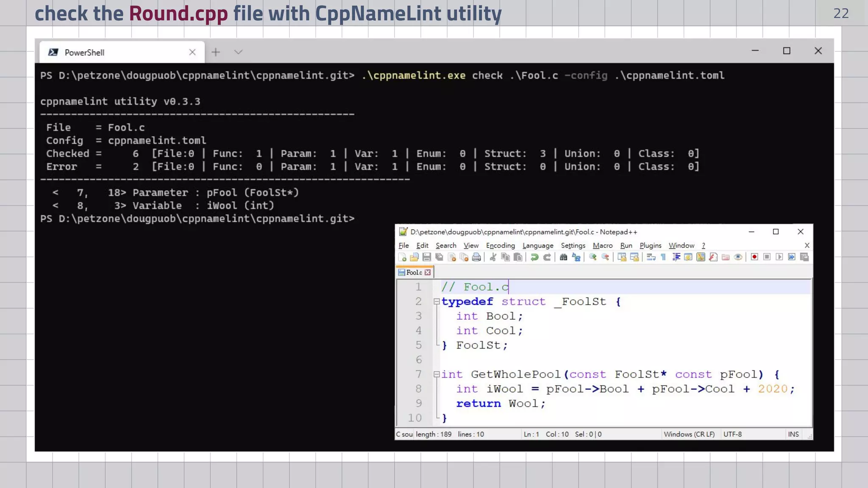Click the Copy icon in Notepad++ toolbar
Viewport: 868px width, 488px height.
505,257
